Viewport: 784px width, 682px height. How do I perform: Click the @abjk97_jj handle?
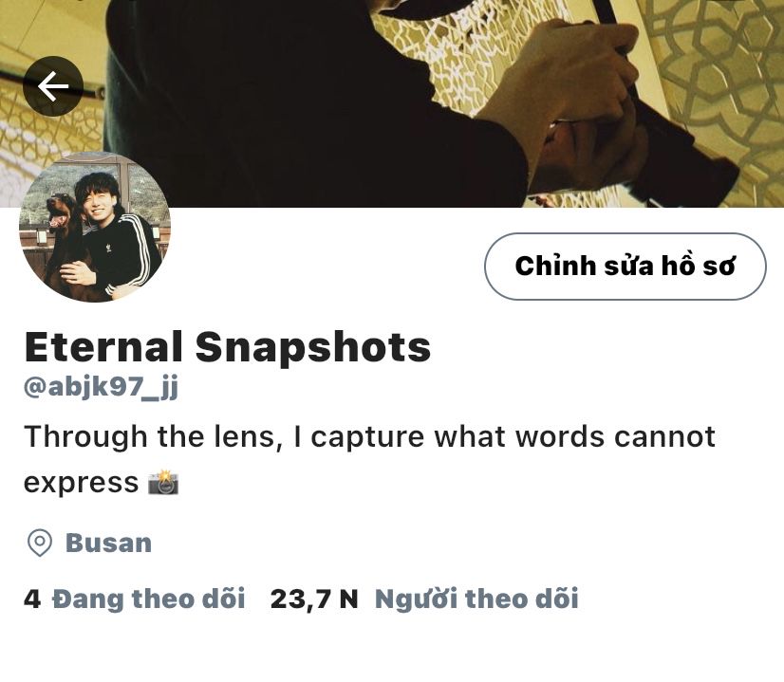point(101,387)
